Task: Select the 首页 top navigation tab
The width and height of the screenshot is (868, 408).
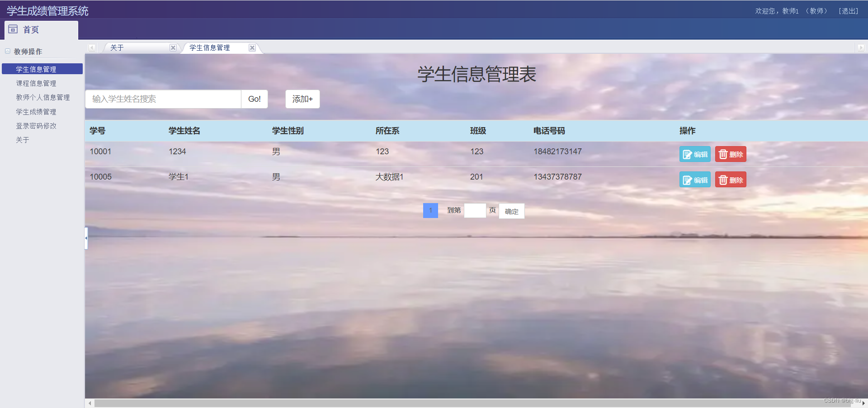Action: tap(41, 30)
